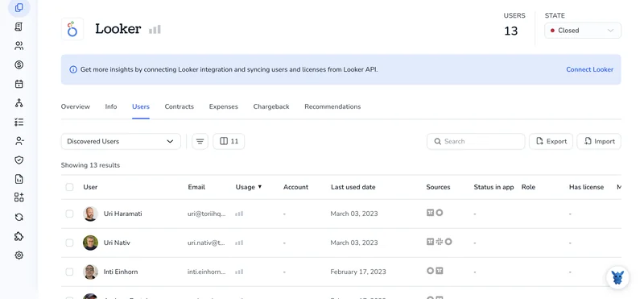
Task: Click the Connect Looker link
Action: [x=590, y=69]
